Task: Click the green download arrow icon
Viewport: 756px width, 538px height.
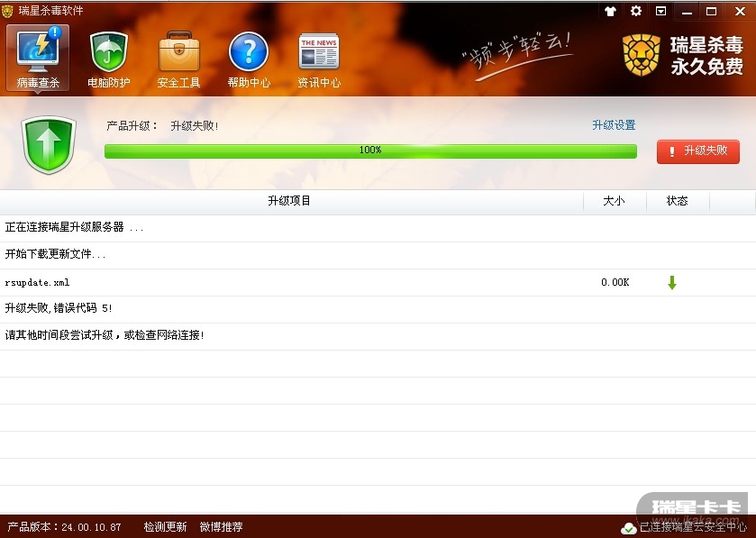Action: pyautogui.click(x=672, y=282)
